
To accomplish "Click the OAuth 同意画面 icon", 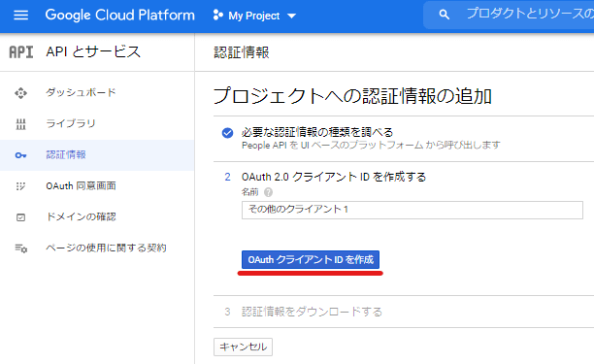I will 20,186.
